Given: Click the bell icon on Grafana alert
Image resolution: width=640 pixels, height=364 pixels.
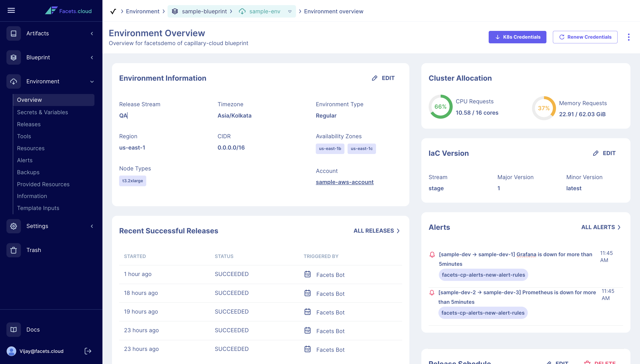Looking at the screenshot, I should click(432, 254).
